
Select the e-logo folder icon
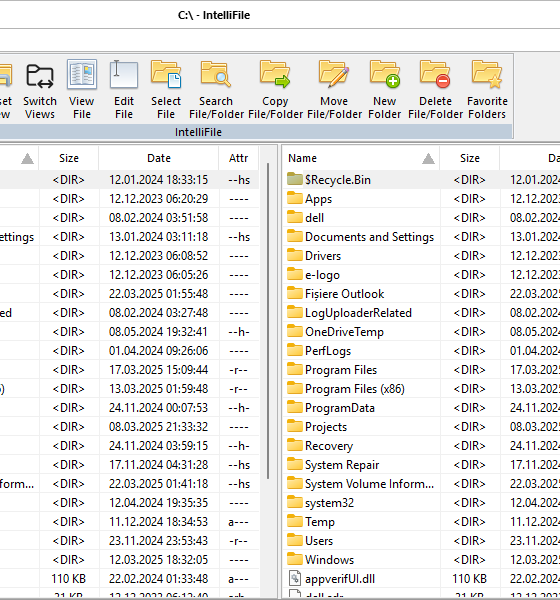[x=295, y=274]
